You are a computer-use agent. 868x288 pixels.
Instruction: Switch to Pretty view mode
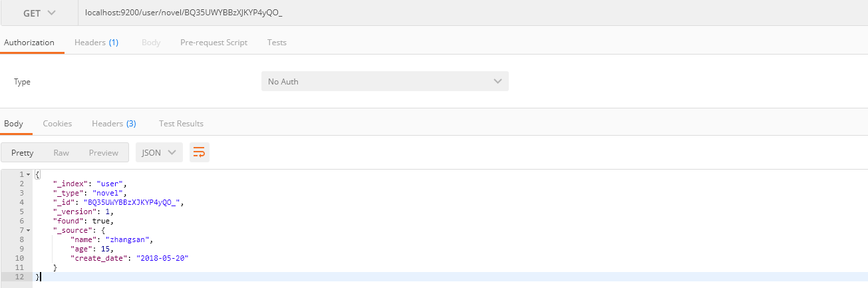click(x=23, y=152)
